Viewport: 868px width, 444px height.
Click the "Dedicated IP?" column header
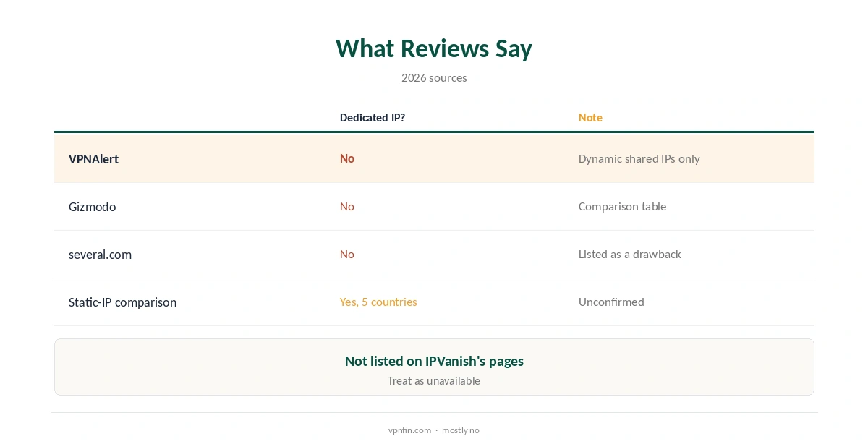coord(373,118)
